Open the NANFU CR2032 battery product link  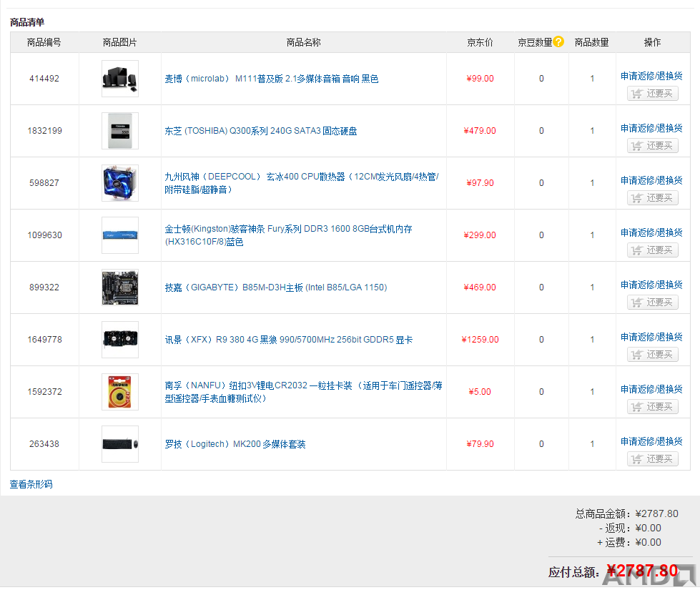(304, 392)
